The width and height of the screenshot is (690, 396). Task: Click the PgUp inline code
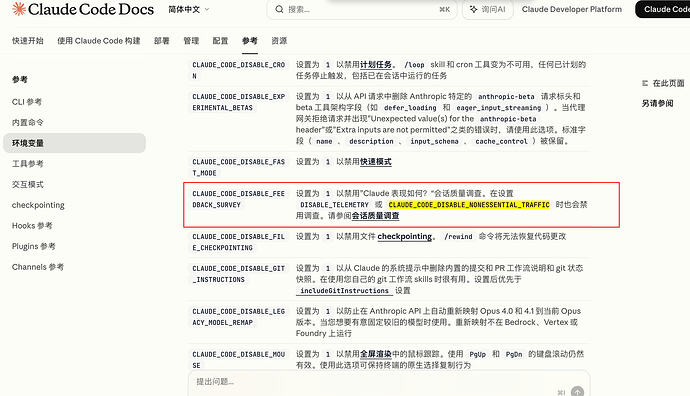point(477,354)
